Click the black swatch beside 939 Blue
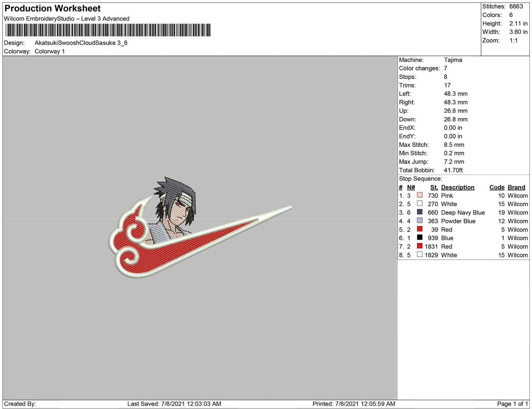 (x=420, y=238)
